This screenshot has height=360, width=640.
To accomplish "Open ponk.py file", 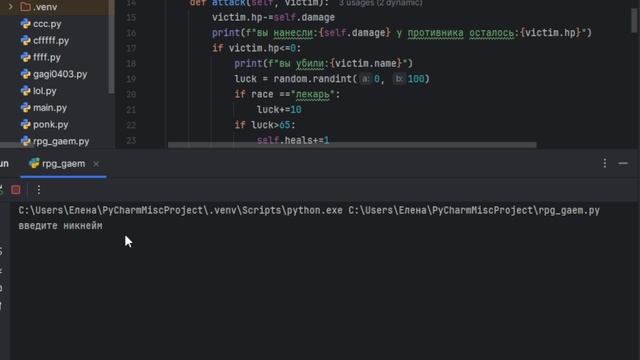I will 51,124.
